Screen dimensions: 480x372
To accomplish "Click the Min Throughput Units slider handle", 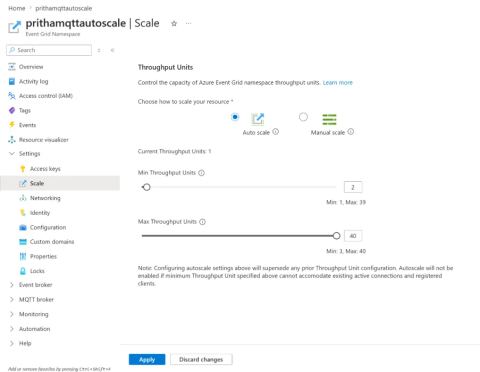I will click(x=147, y=187).
